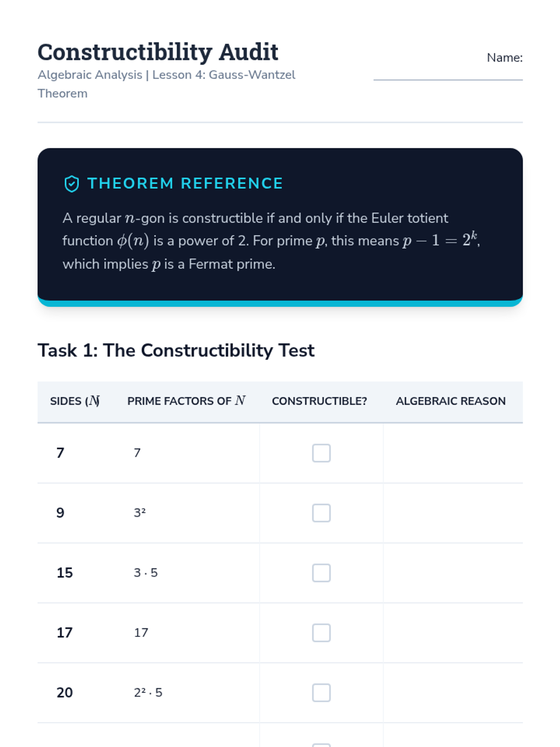This screenshot has width=560, height=747.
Task: Click the algebraic reason cell for 17
Action: pos(452,633)
